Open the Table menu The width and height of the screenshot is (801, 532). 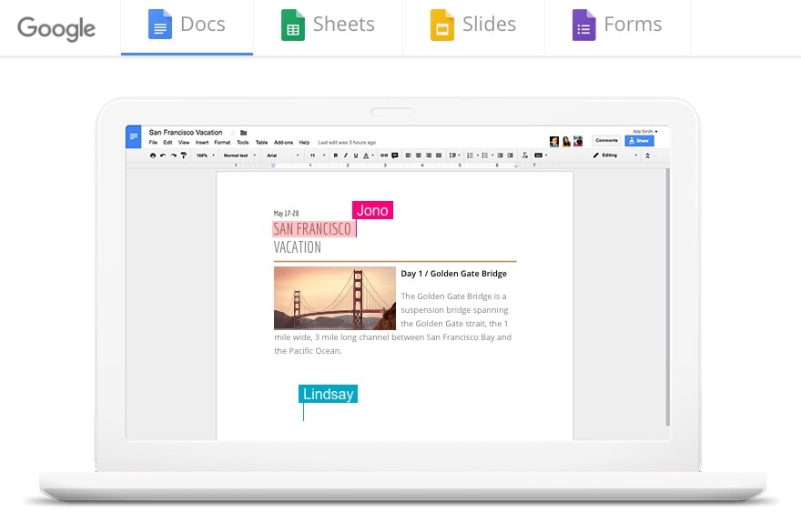point(261,143)
